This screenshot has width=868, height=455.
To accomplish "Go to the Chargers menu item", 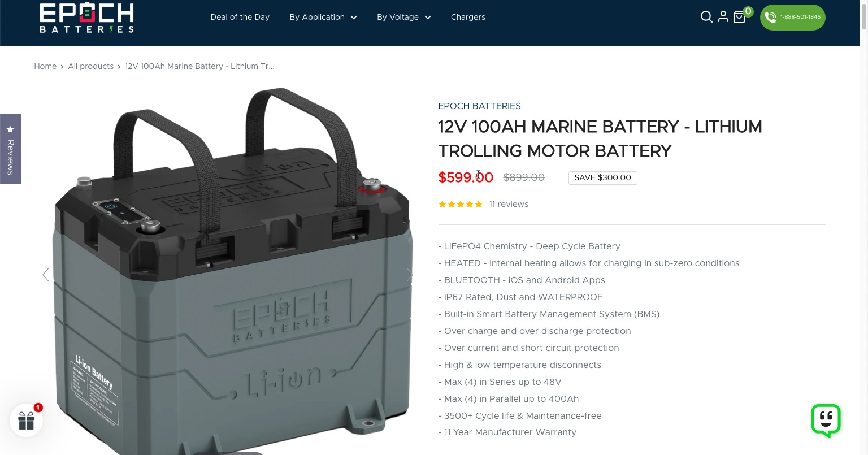I will click(468, 17).
